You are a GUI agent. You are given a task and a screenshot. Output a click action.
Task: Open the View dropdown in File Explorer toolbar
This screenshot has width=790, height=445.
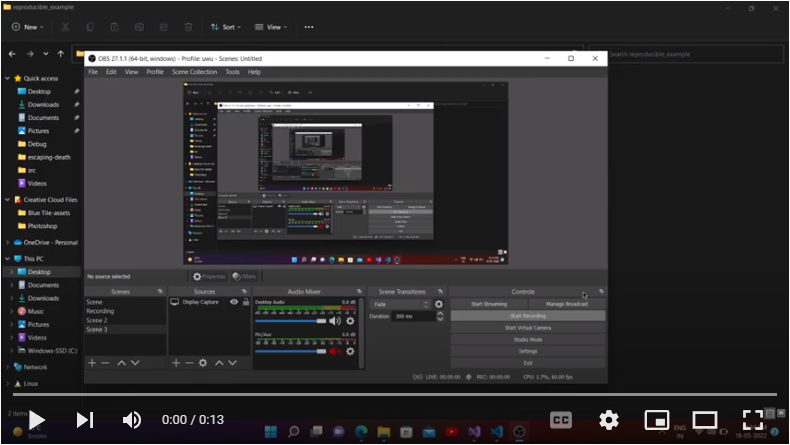[271, 27]
